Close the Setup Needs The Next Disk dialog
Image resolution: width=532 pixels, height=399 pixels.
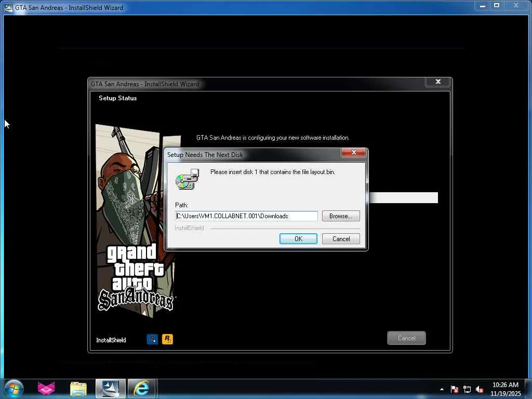coord(353,152)
